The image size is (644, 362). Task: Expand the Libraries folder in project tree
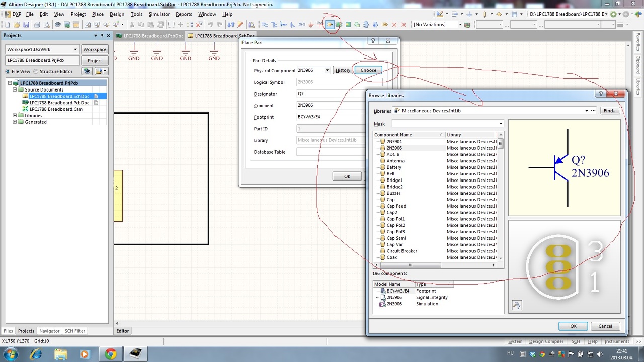[x=15, y=116]
